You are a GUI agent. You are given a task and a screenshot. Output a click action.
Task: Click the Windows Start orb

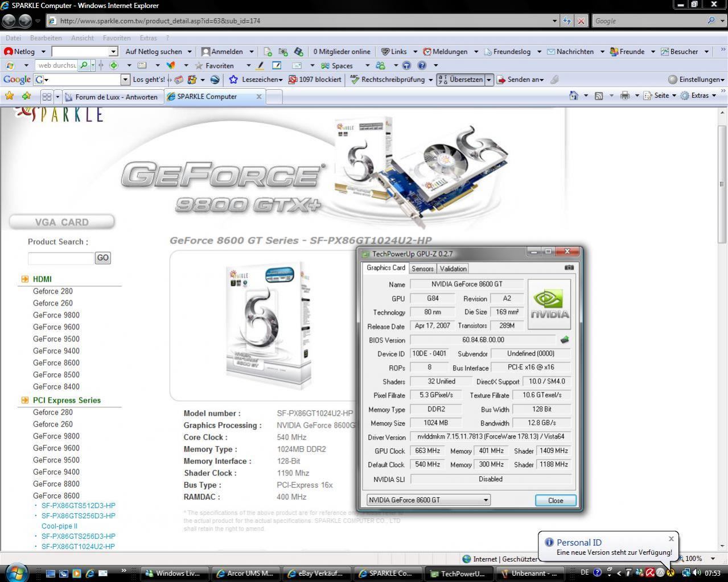[x=16, y=572]
